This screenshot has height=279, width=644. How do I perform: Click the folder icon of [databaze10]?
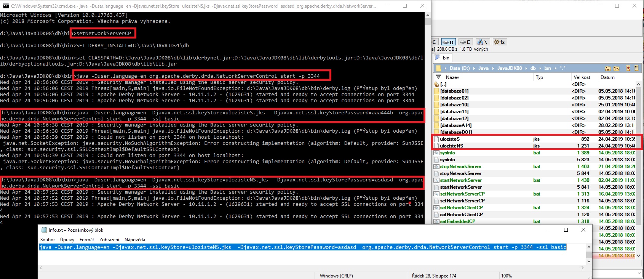click(x=436, y=105)
